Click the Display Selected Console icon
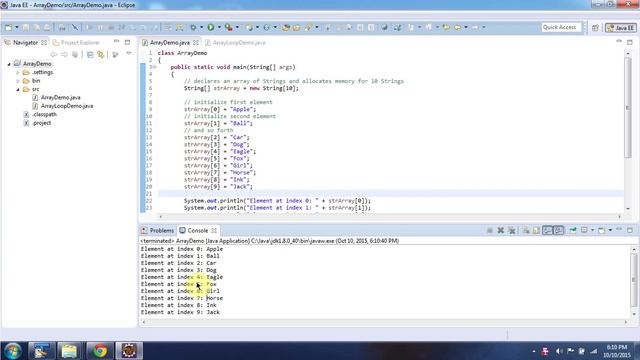This screenshot has width=640, height=360. 584,230
